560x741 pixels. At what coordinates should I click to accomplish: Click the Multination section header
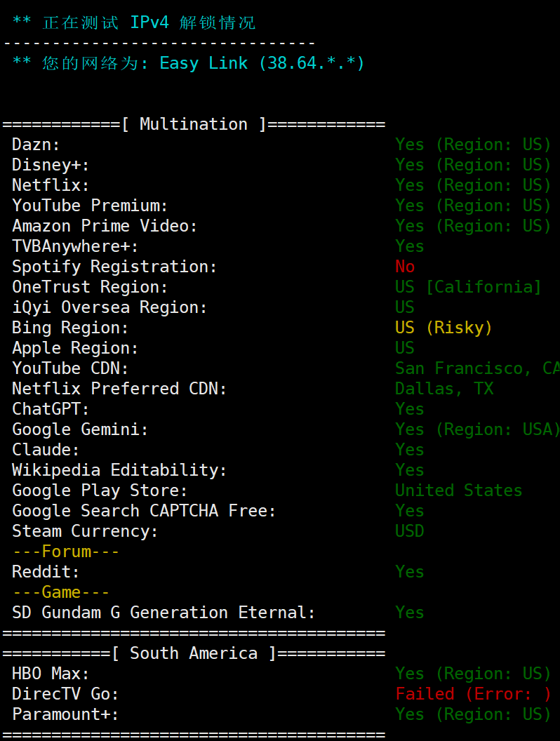coord(193,124)
